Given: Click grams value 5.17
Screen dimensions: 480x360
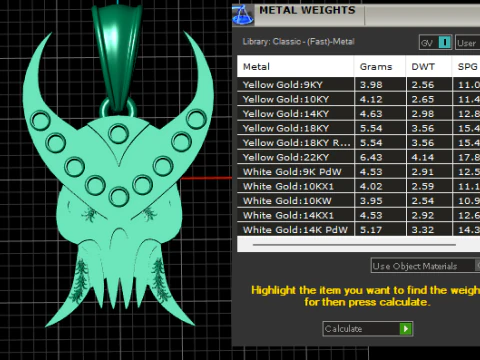Looking at the screenshot, I should coord(371,230).
